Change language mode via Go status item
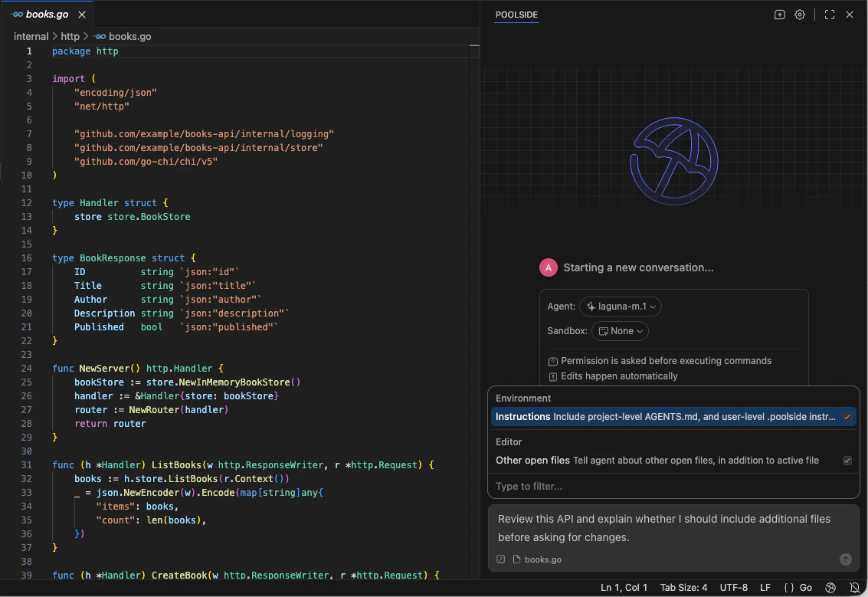The width and height of the screenshot is (868, 597). click(x=806, y=588)
